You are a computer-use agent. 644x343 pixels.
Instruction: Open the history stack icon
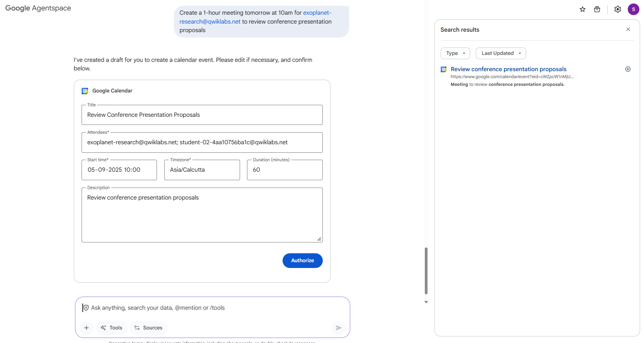597,9
